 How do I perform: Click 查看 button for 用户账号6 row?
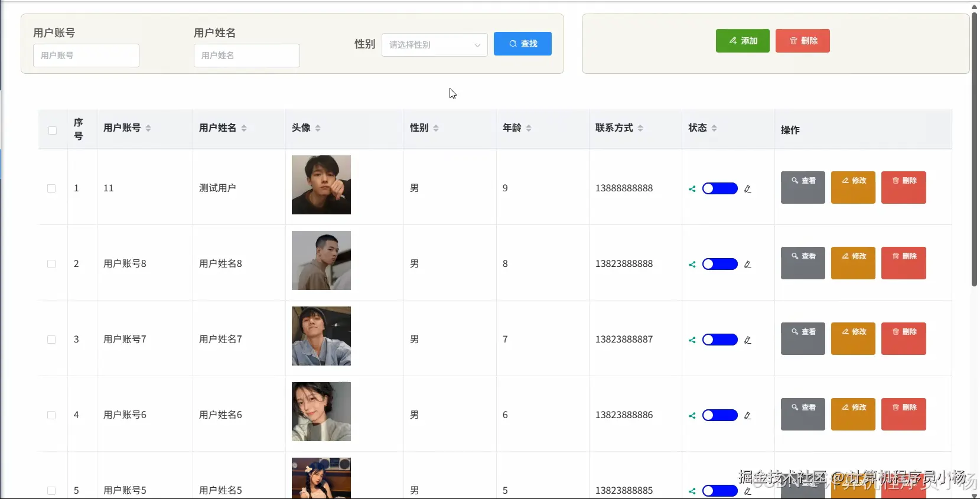803,414
